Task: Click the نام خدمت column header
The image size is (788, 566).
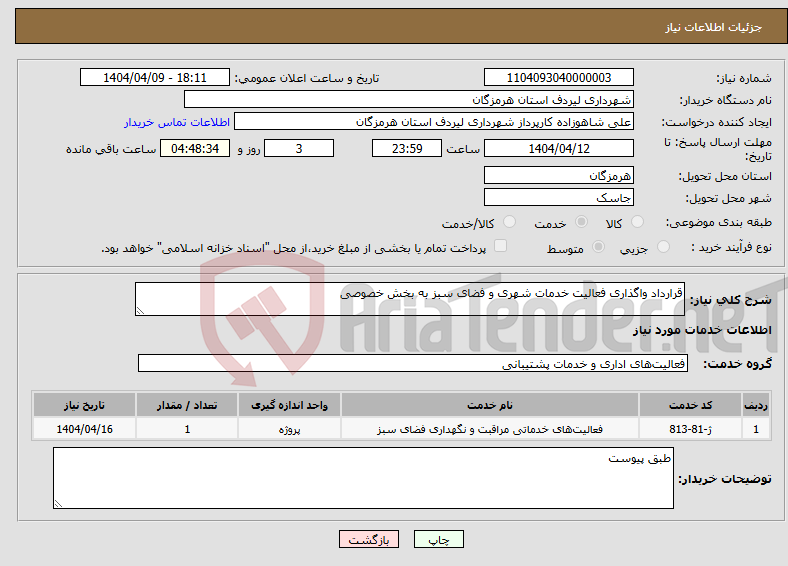Action: click(490, 405)
